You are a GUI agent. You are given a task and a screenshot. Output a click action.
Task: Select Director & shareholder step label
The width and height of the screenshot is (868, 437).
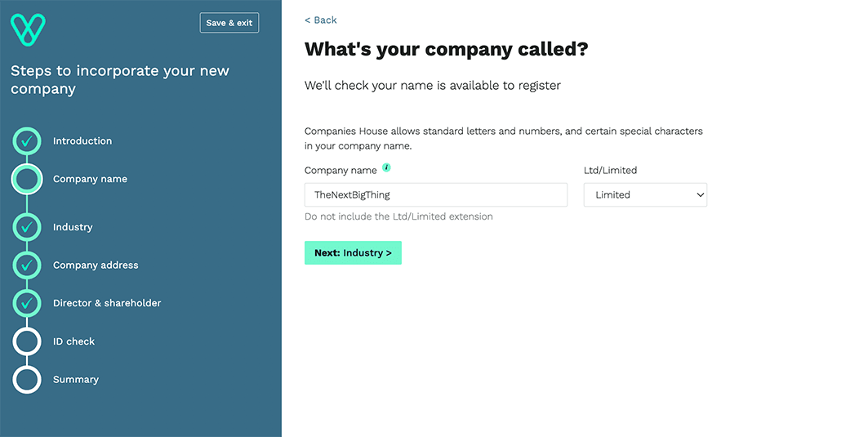coord(107,303)
